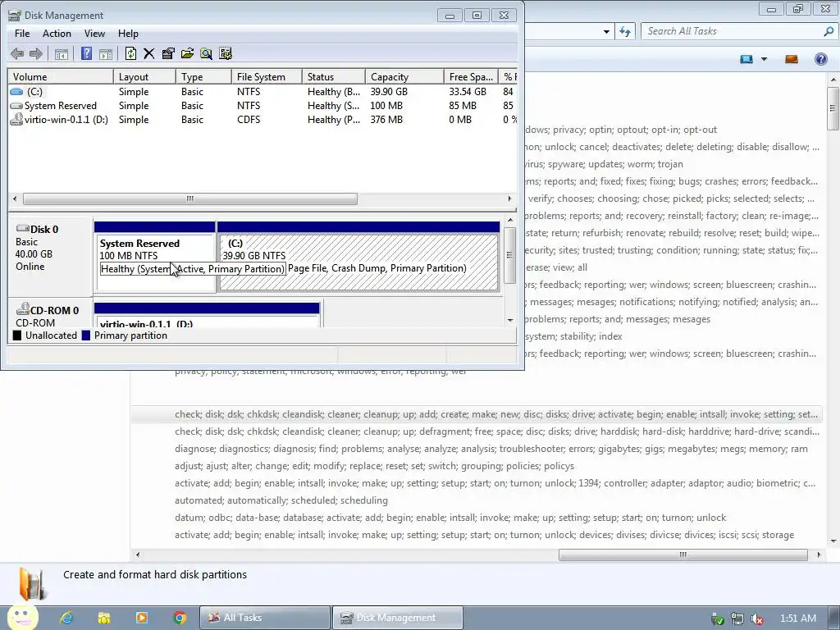Image resolution: width=840 pixels, height=630 pixels.
Task: Sort by the Status column header
Action: pos(334,76)
